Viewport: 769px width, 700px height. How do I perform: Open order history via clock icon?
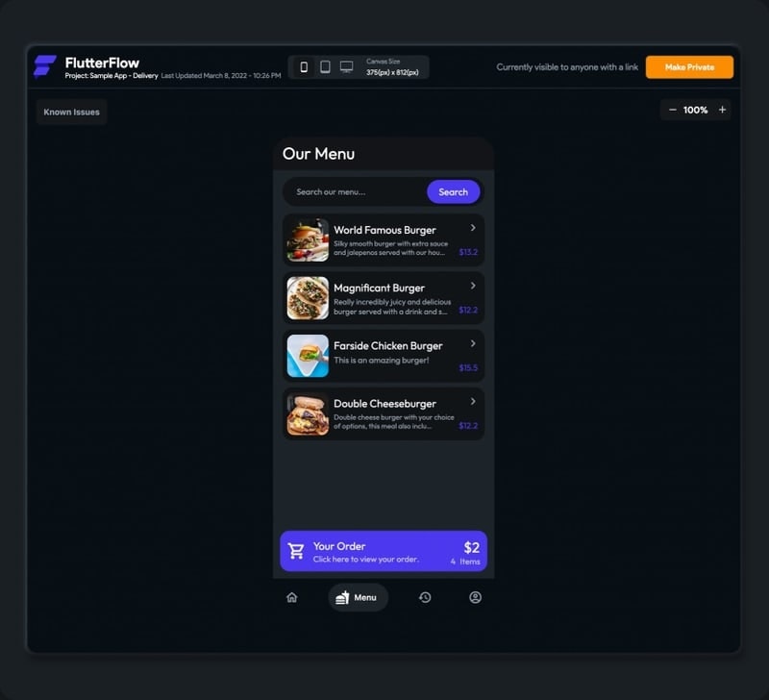[425, 597]
